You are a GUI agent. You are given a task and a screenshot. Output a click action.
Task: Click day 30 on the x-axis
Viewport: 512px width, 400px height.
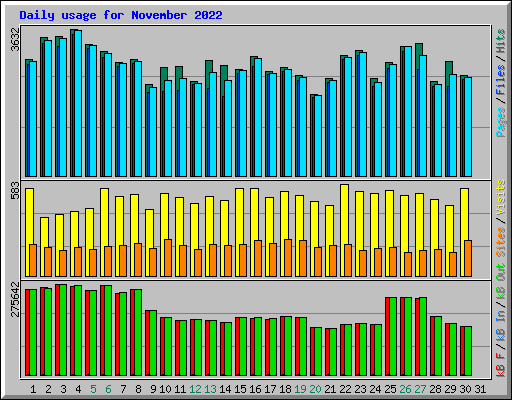[x=466, y=389]
